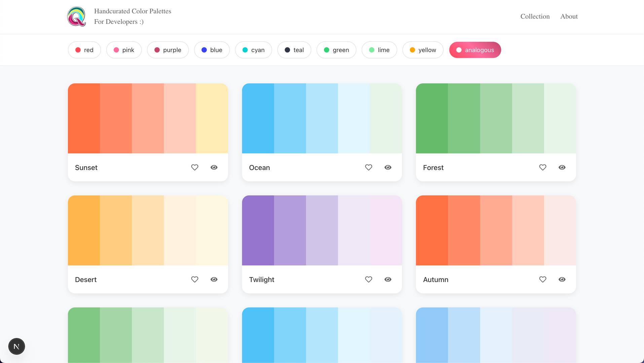Show the Autumn palette eye icon

(x=562, y=279)
